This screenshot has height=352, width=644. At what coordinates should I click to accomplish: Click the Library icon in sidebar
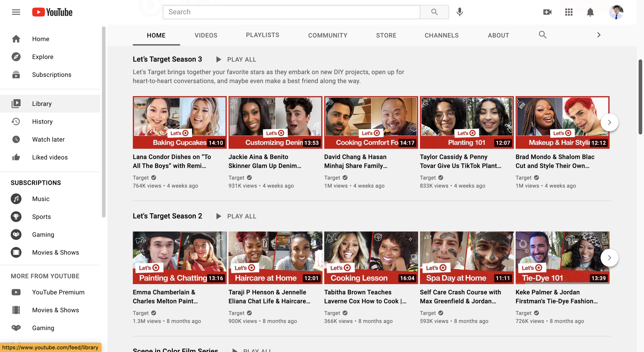pyautogui.click(x=16, y=103)
